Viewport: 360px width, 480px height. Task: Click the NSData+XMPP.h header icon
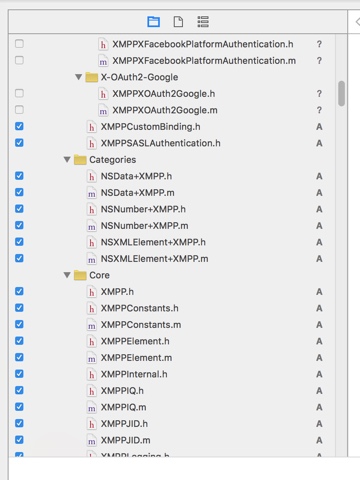coord(91,176)
